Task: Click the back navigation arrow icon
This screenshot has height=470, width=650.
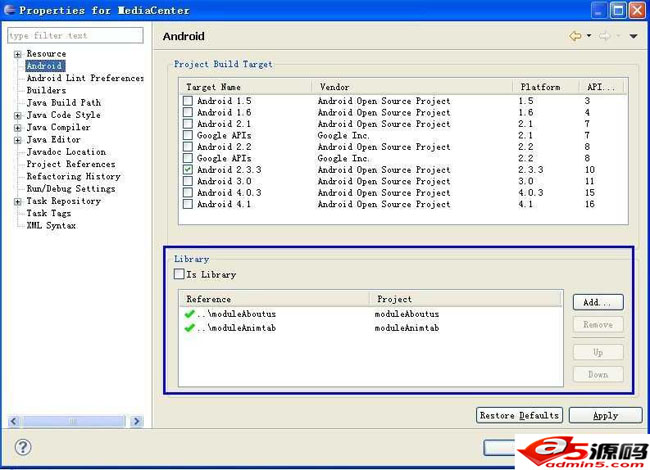Action: (x=575, y=36)
